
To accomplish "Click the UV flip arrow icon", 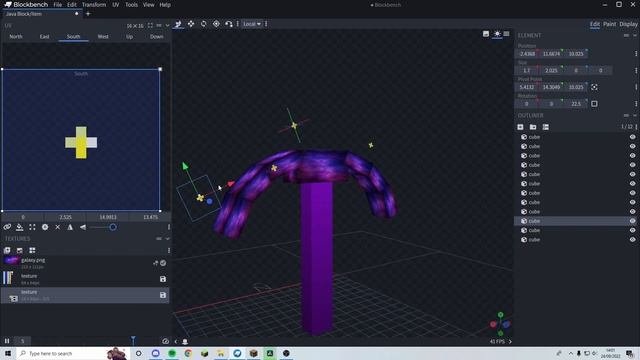I will (x=83, y=227).
